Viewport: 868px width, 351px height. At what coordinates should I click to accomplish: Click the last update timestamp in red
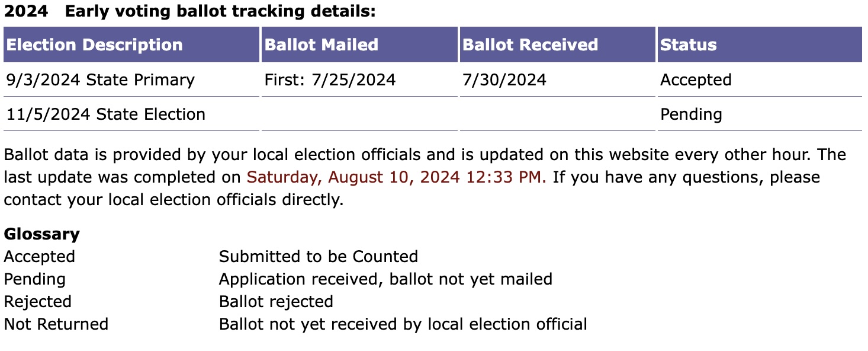point(397,177)
